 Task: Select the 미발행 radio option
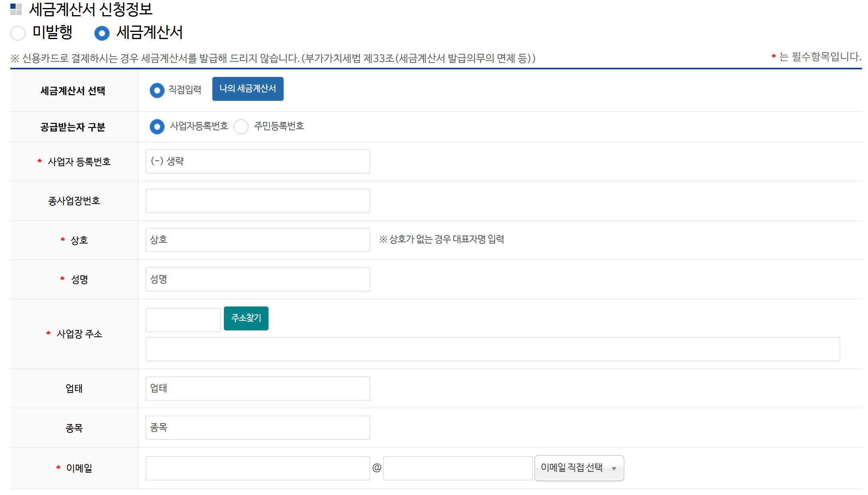tap(18, 33)
